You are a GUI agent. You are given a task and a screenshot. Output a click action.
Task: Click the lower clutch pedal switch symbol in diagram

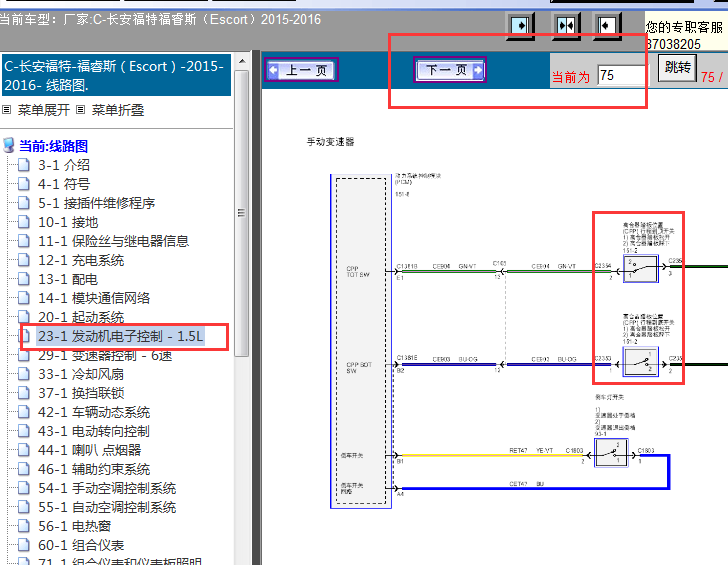click(x=641, y=362)
